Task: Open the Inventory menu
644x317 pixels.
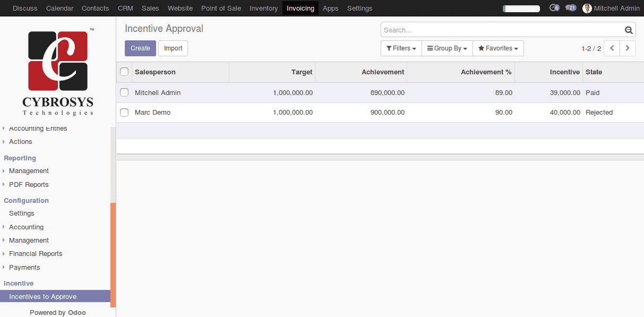Action: click(x=264, y=8)
